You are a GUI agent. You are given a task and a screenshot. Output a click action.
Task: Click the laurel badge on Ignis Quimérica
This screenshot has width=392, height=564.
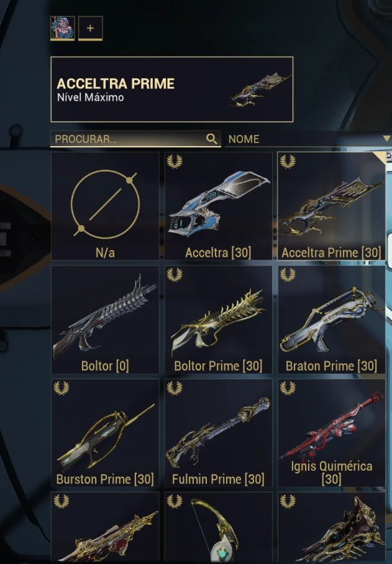pyautogui.click(x=288, y=388)
